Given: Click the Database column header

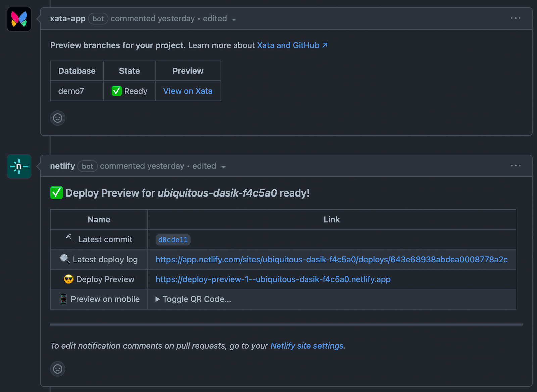Looking at the screenshot, I should tap(77, 71).
